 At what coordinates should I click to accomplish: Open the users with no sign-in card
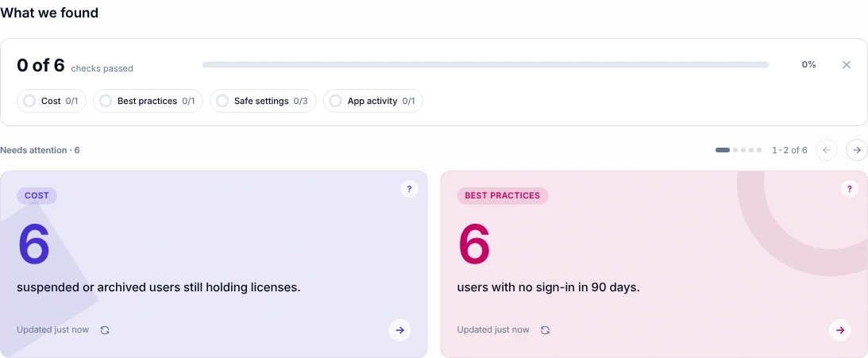coord(654,264)
